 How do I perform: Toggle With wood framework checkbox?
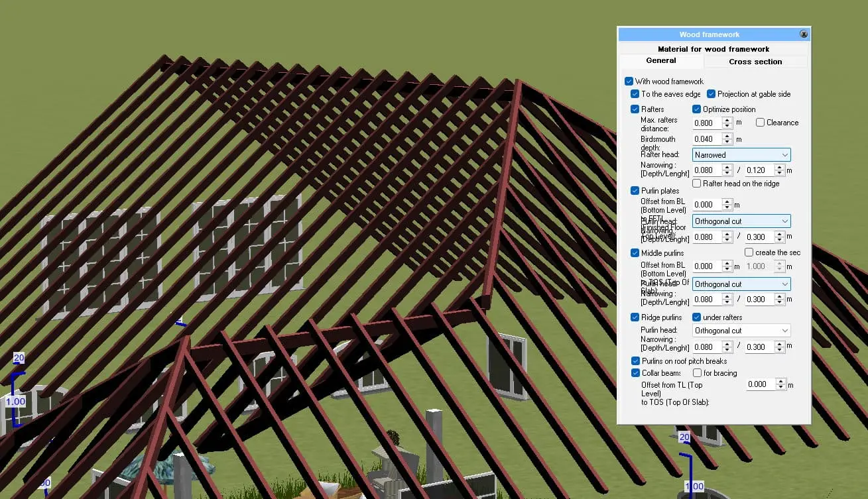tap(629, 82)
